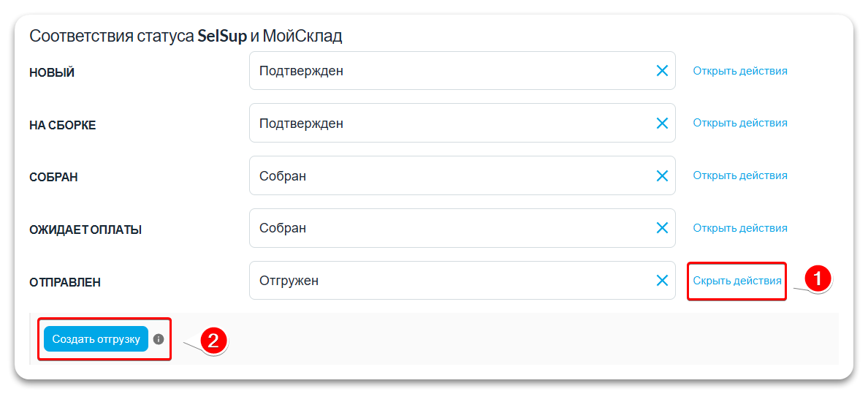
Task: Click the red number 2 marker
Action: click(x=213, y=341)
